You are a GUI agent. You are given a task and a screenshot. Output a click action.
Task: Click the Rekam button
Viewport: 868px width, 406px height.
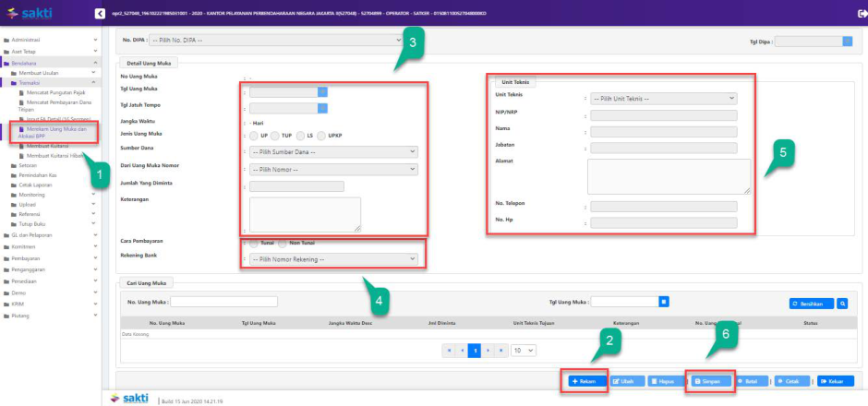point(583,380)
